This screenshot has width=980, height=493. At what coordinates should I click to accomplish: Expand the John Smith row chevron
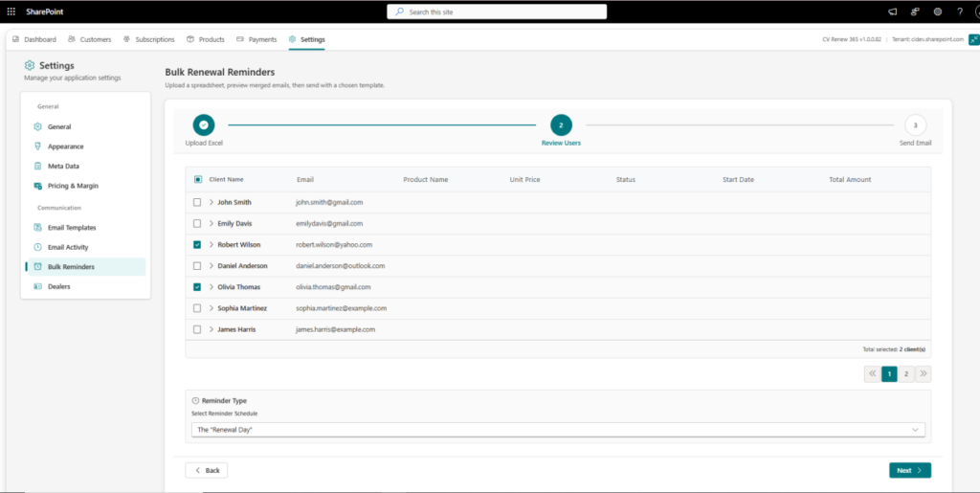(x=212, y=202)
